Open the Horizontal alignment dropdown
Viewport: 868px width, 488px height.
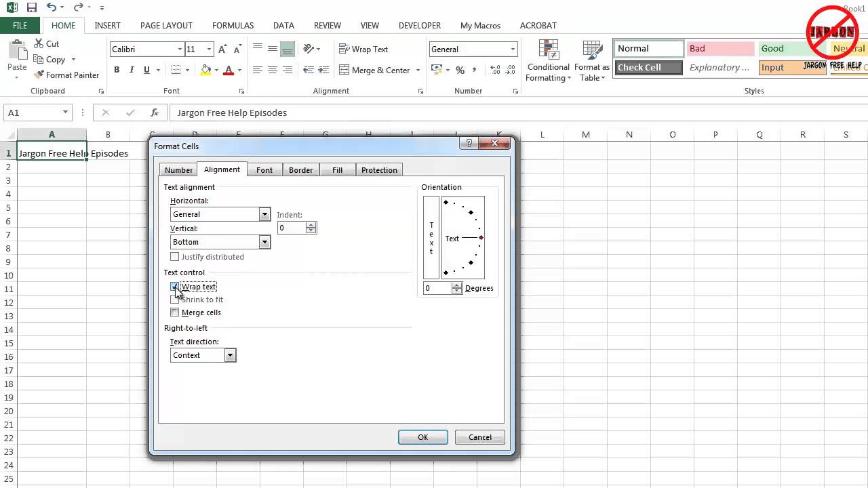(265, 214)
